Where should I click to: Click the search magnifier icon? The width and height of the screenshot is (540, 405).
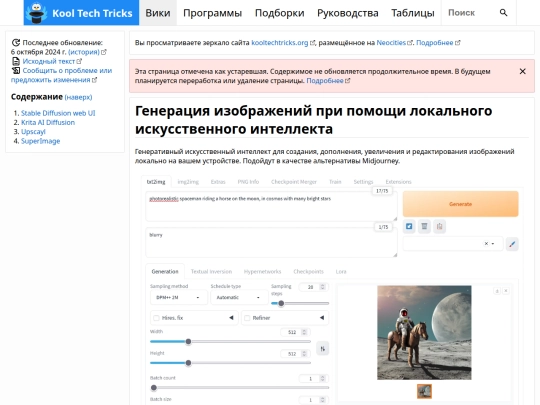pos(503,13)
